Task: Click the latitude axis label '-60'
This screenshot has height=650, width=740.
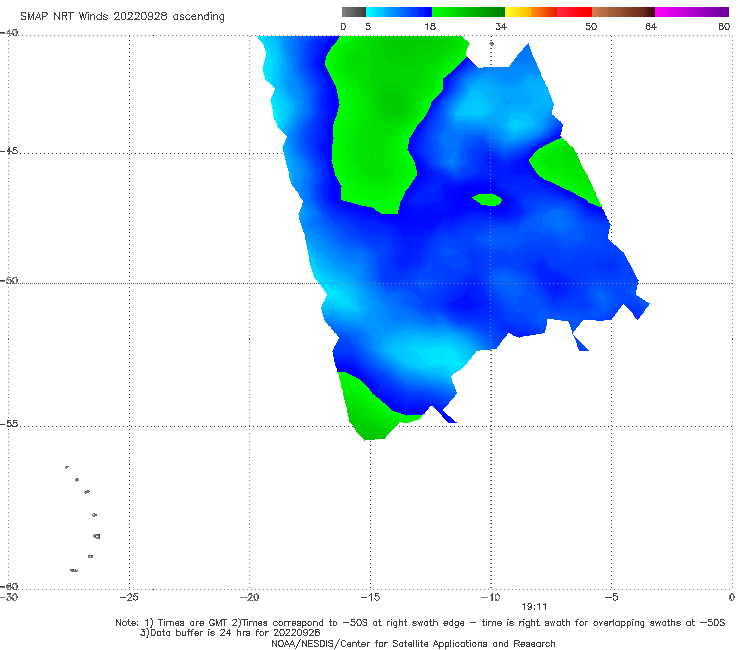Action: pos(9,586)
